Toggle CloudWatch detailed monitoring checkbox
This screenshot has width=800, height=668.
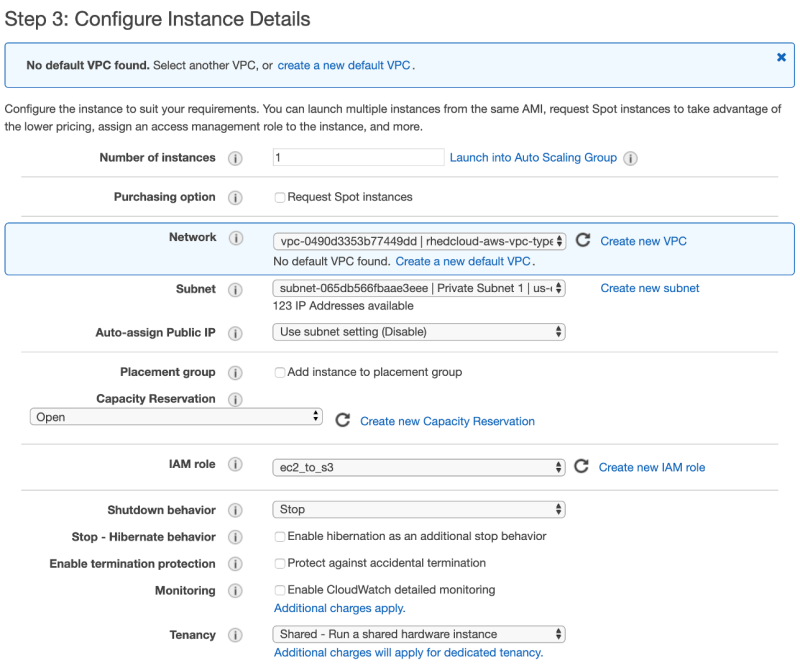tap(280, 590)
